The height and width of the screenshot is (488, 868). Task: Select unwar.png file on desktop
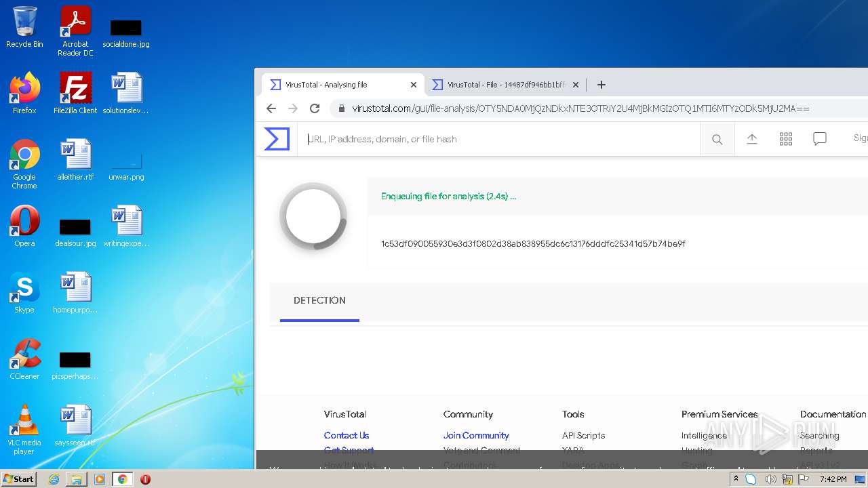pyautogui.click(x=126, y=167)
